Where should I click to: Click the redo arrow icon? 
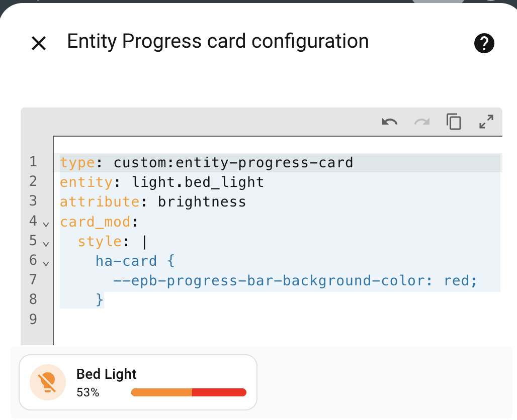click(422, 122)
